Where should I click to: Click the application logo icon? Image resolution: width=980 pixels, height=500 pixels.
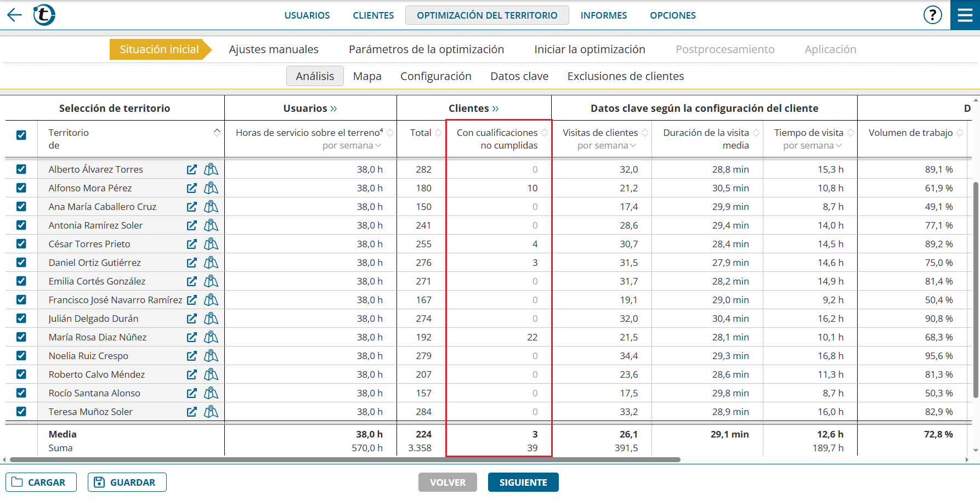[x=44, y=15]
